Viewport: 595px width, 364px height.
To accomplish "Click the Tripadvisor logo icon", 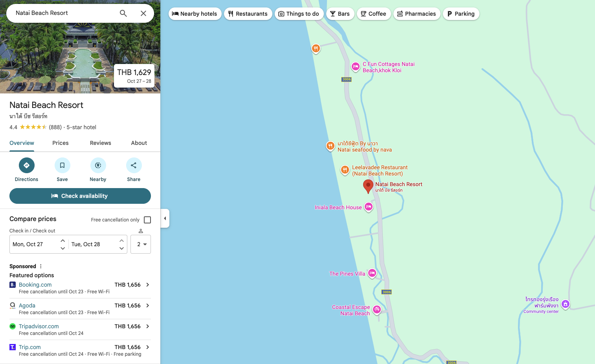I will [13, 326].
